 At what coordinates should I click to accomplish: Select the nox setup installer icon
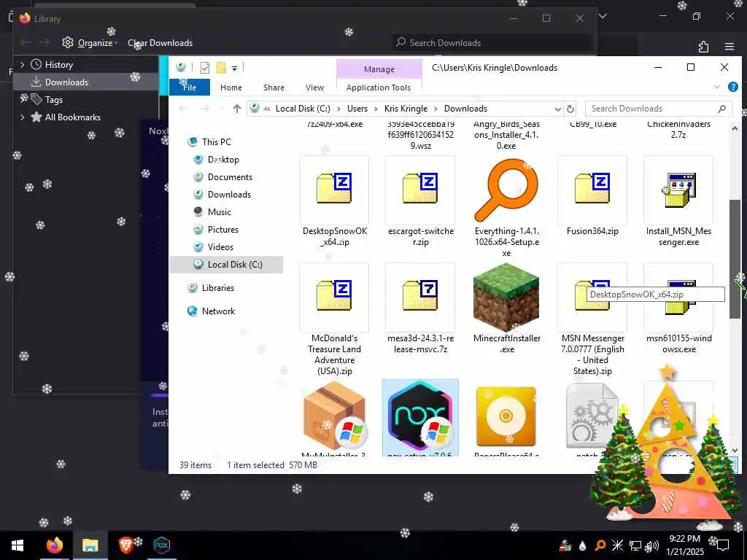419,416
